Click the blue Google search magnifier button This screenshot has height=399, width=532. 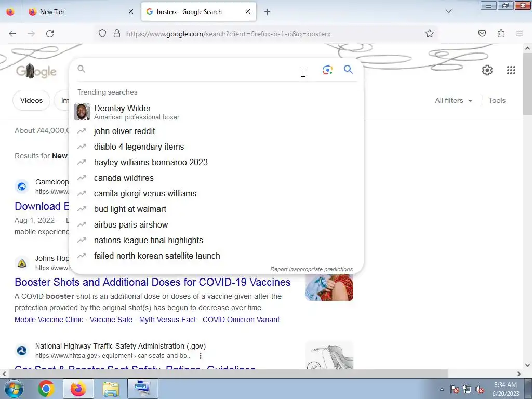tap(348, 70)
